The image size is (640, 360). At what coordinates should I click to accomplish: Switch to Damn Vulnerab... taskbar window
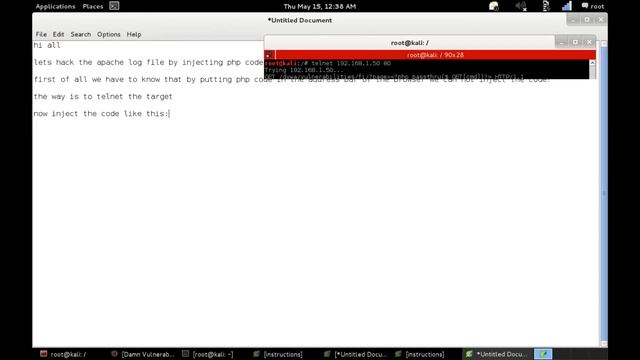(x=143, y=354)
